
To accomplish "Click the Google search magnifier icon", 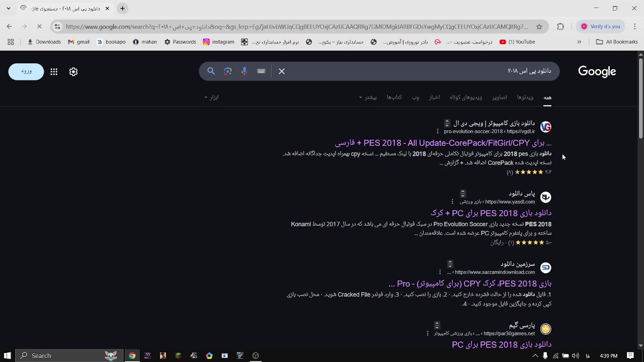I will point(211,71).
